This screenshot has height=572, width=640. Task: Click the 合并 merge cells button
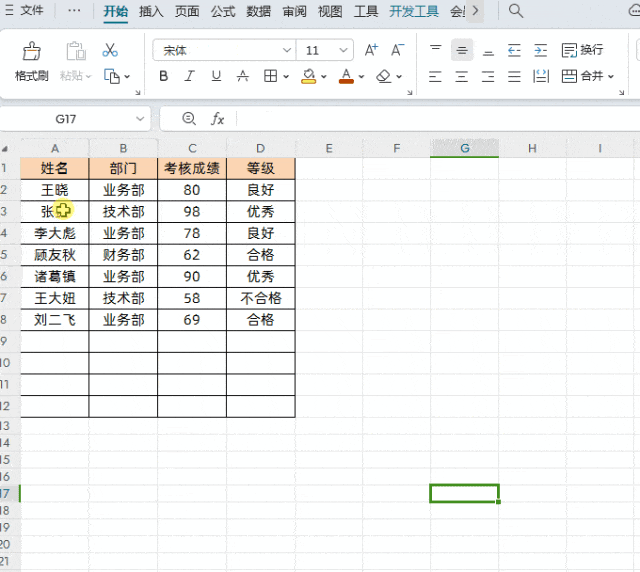coord(588,76)
